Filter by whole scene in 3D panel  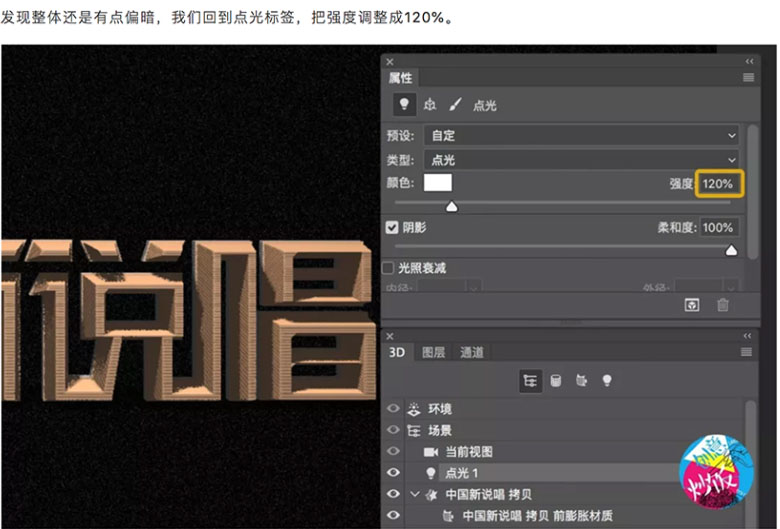pos(530,381)
